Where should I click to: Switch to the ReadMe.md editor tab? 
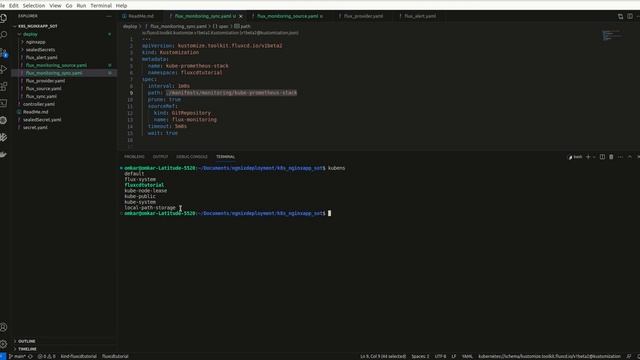141,16
